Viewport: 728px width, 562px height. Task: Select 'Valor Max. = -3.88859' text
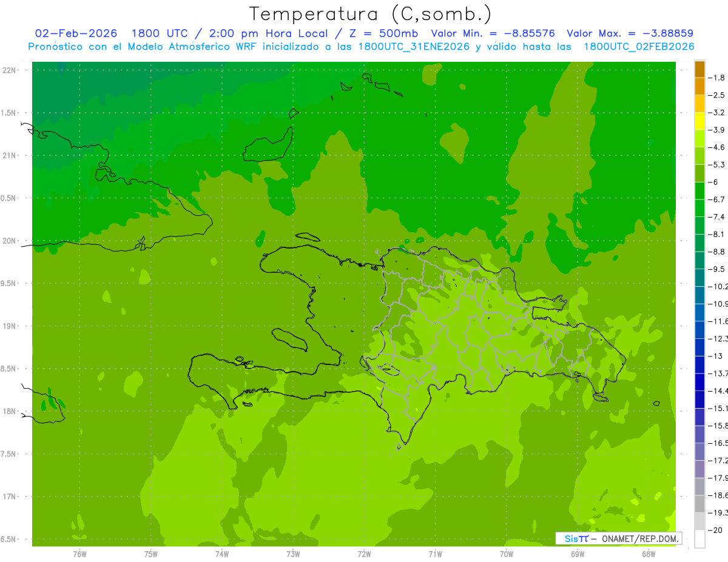630,33
